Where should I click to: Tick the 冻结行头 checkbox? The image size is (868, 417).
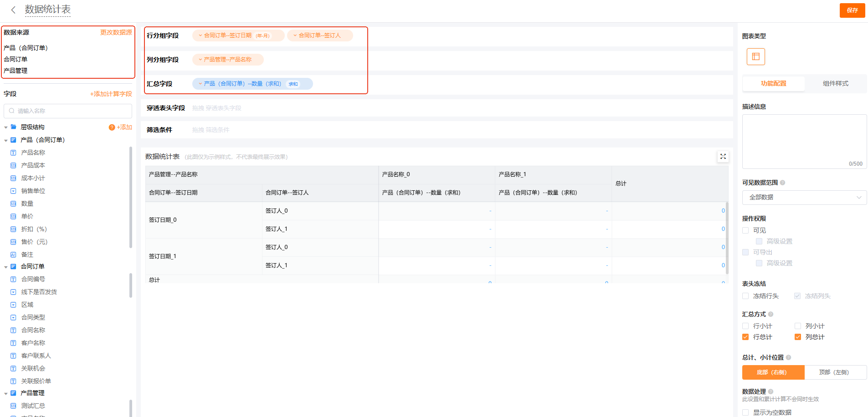pyautogui.click(x=745, y=296)
